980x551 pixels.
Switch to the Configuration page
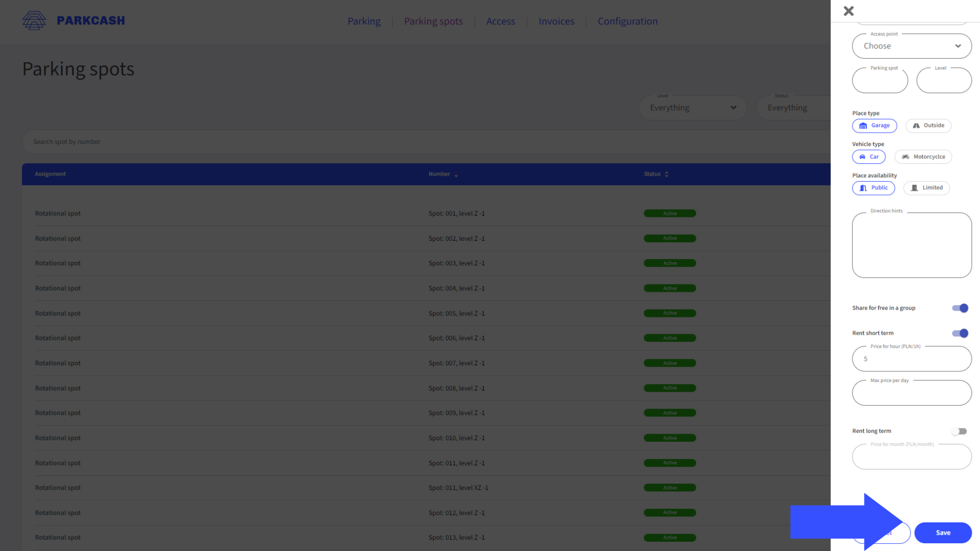627,21
